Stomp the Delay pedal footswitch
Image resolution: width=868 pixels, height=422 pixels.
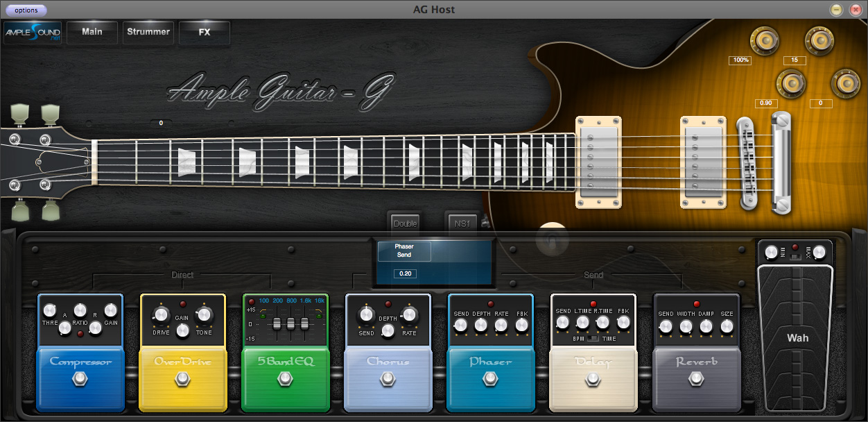click(x=593, y=379)
